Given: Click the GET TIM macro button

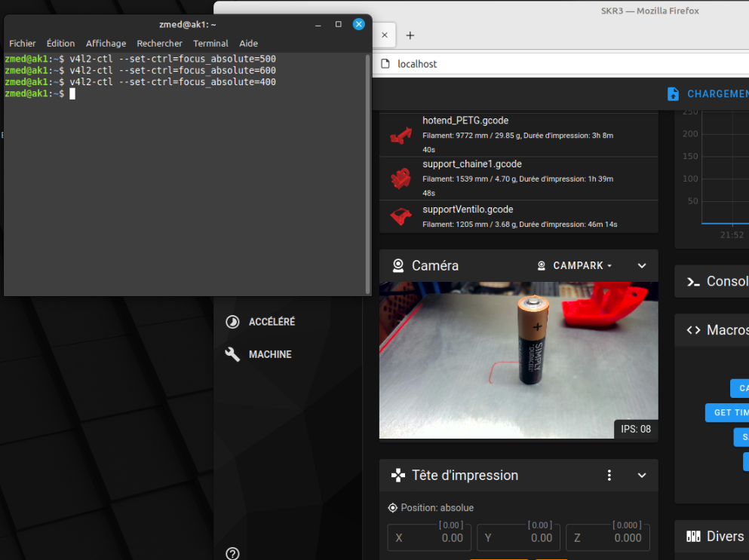Looking at the screenshot, I should click(727, 412).
